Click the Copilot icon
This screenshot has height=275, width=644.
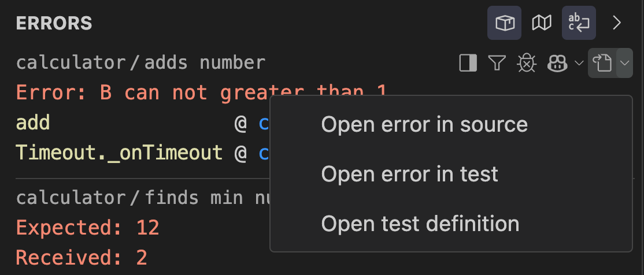click(557, 63)
